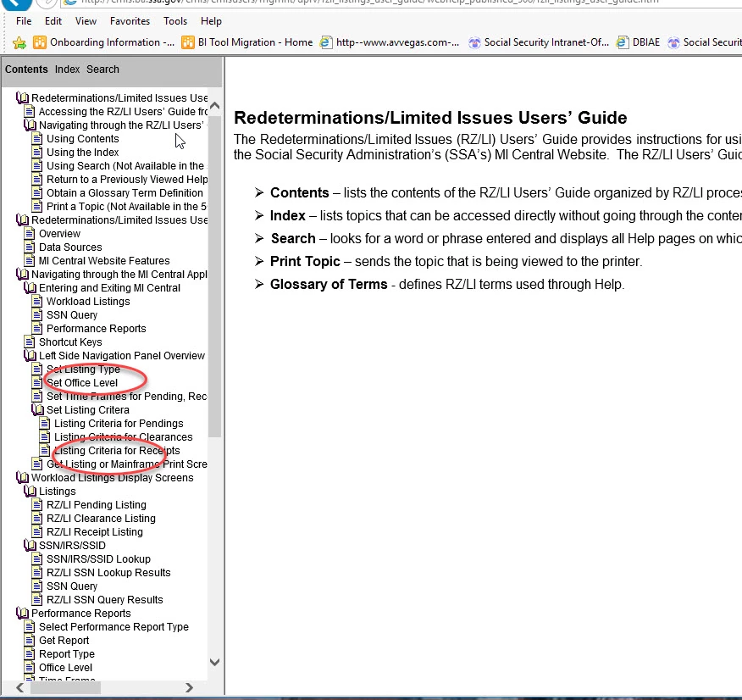Click the page icon beside Office Level

click(30, 668)
